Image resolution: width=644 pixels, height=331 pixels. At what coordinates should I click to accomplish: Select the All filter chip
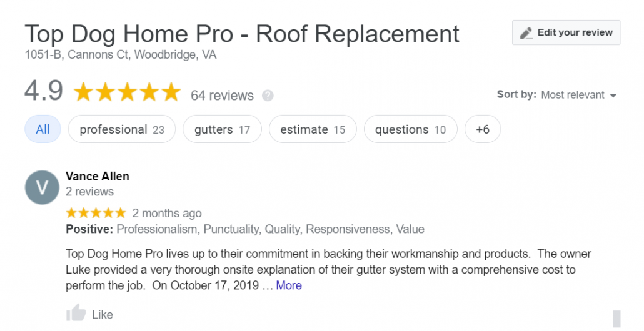point(43,129)
